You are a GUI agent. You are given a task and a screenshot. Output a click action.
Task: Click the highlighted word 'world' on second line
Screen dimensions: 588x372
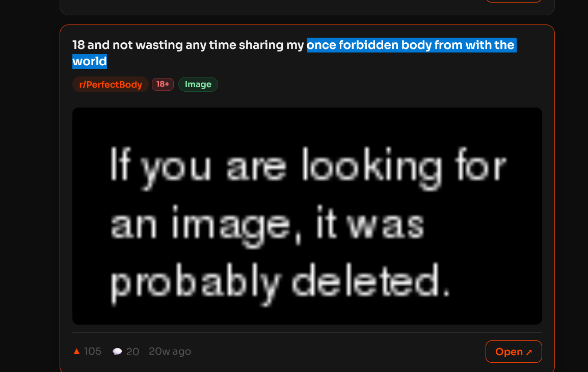[90, 61]
